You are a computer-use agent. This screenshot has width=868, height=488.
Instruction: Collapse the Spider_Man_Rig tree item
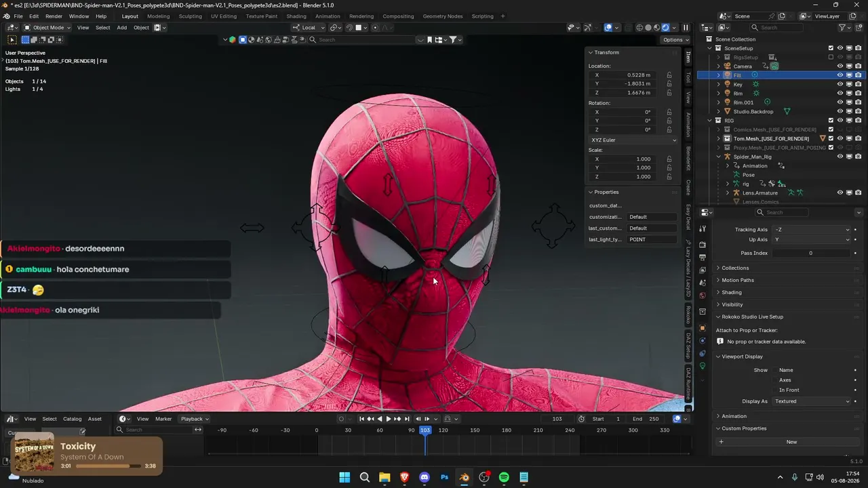(x=719, y=157)
